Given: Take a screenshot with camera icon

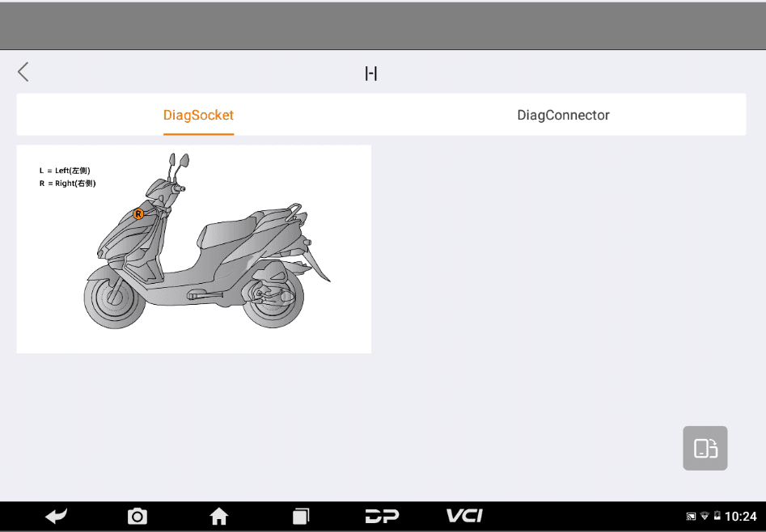Looking at the screenshot, I should click(x=138, y=517).
